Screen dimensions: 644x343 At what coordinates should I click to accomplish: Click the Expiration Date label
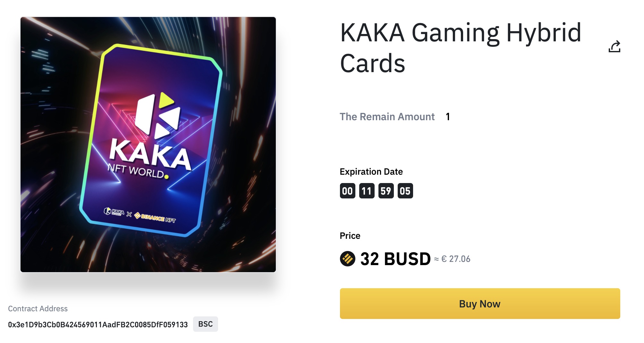(x=371, y=172)
